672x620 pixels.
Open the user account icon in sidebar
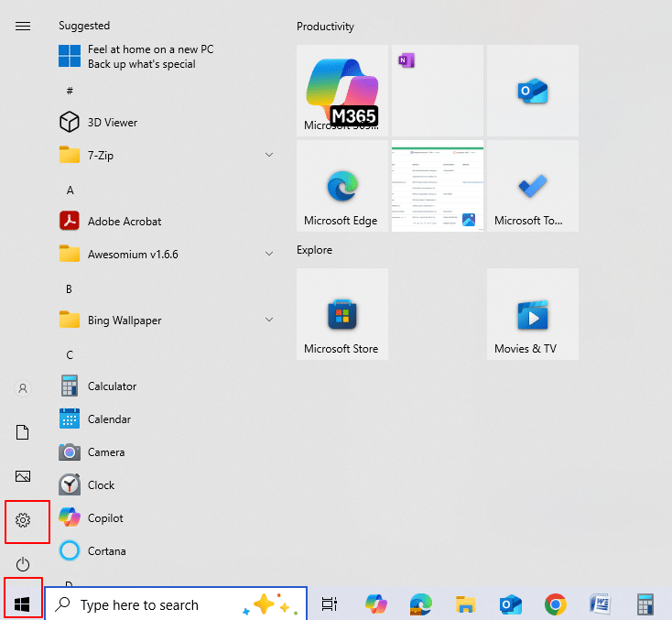(x=23, y=388)
